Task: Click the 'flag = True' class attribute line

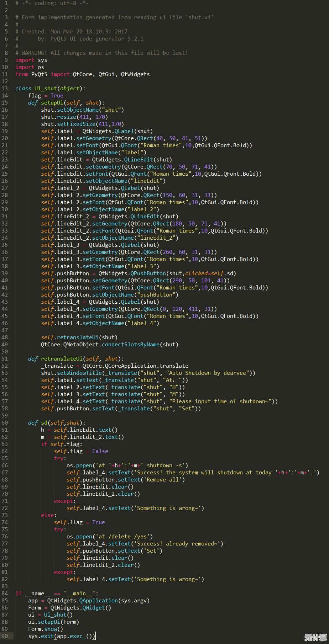Action: [x=46, y=96]
